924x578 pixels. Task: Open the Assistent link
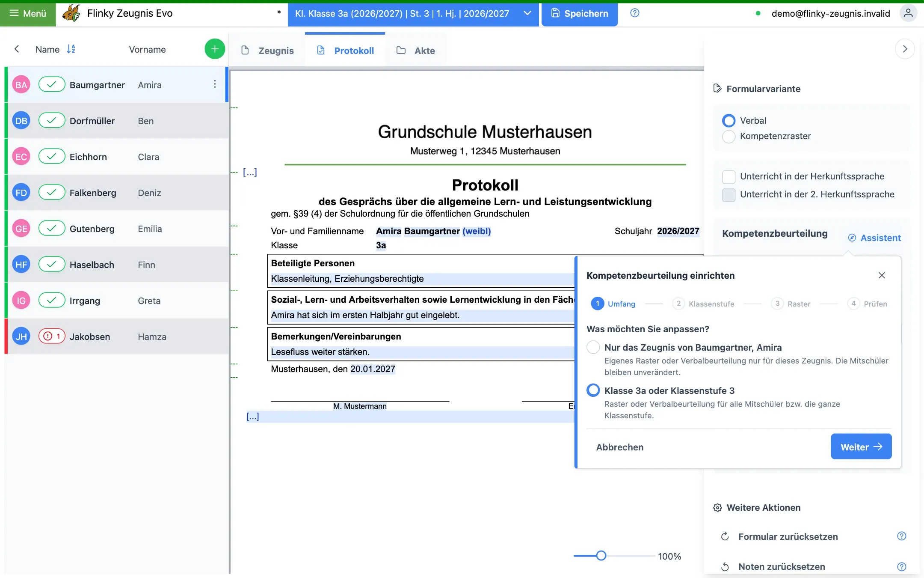tap(874, 238)
